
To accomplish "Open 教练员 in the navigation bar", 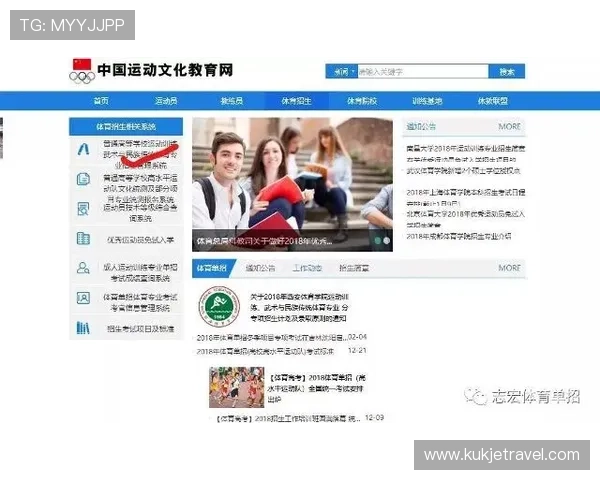I will (x=232, y=101).
